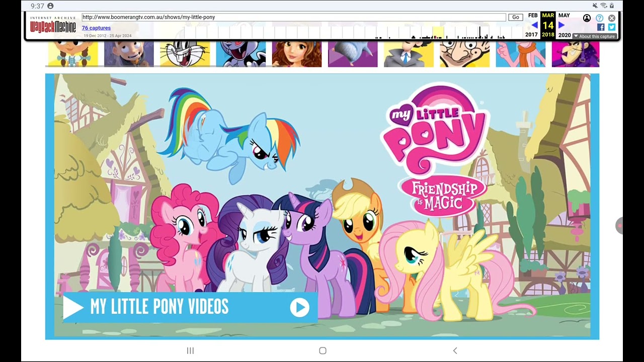The height and width of the screenshot is (362, 644).
Task: Select the Mr Bean show thumbnail
Action: click(464, 54)
